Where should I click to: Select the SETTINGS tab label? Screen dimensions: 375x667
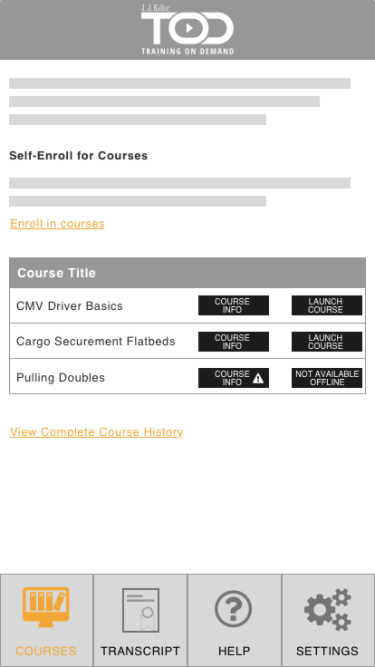click(x=327, y=651)
